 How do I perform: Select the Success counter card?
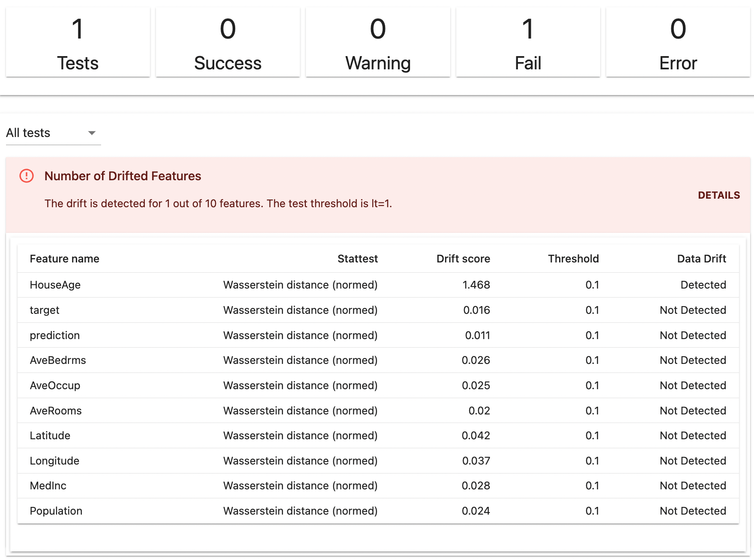pyautogui.click(x=228, y=42)
